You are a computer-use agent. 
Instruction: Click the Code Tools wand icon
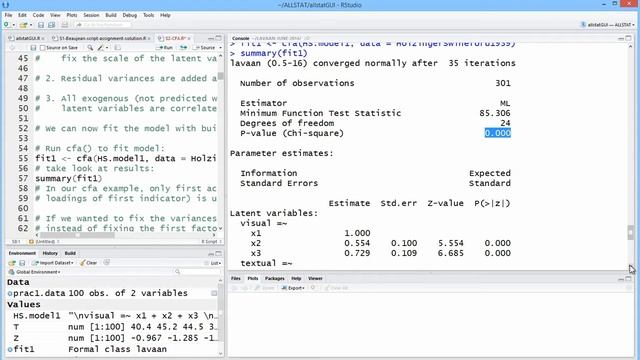click(x=100, y=48)
